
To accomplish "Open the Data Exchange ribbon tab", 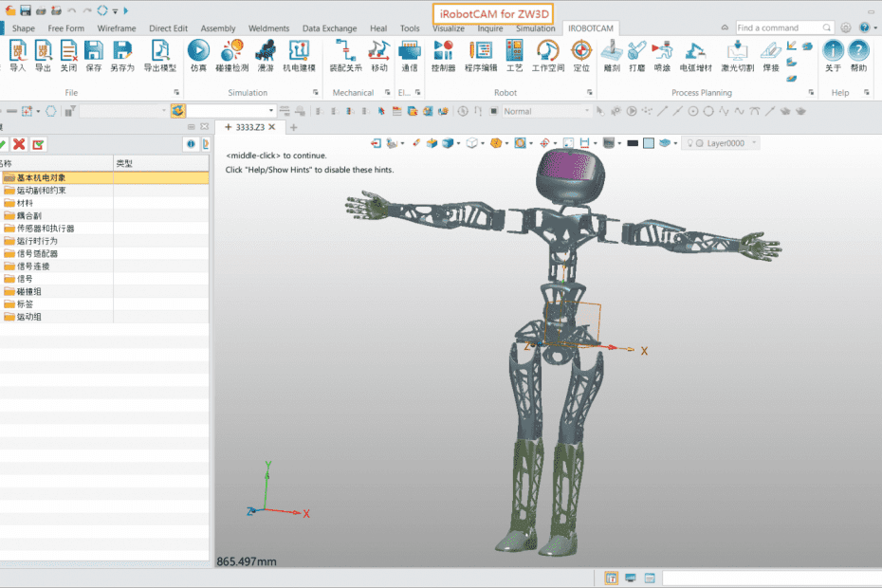I will point(329,28).
